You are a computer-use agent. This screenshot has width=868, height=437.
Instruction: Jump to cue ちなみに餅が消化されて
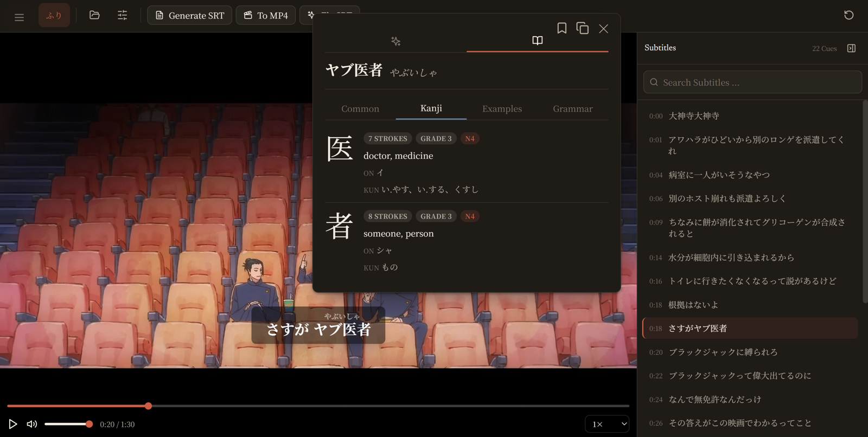coord(750,228)
